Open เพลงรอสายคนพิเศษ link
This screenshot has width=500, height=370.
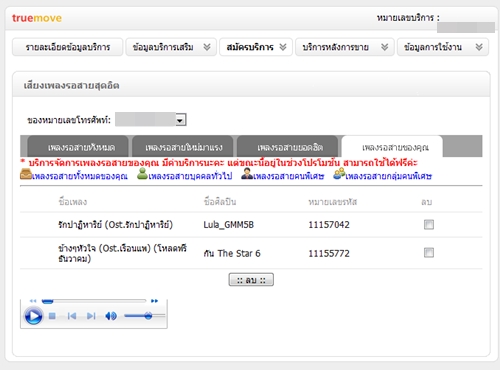click(289, 176)
